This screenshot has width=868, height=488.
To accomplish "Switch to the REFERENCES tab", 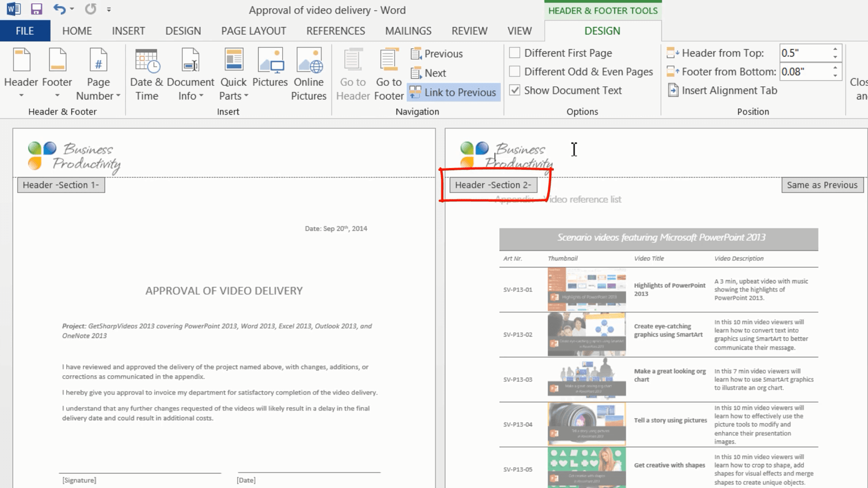I will (335, 30).
